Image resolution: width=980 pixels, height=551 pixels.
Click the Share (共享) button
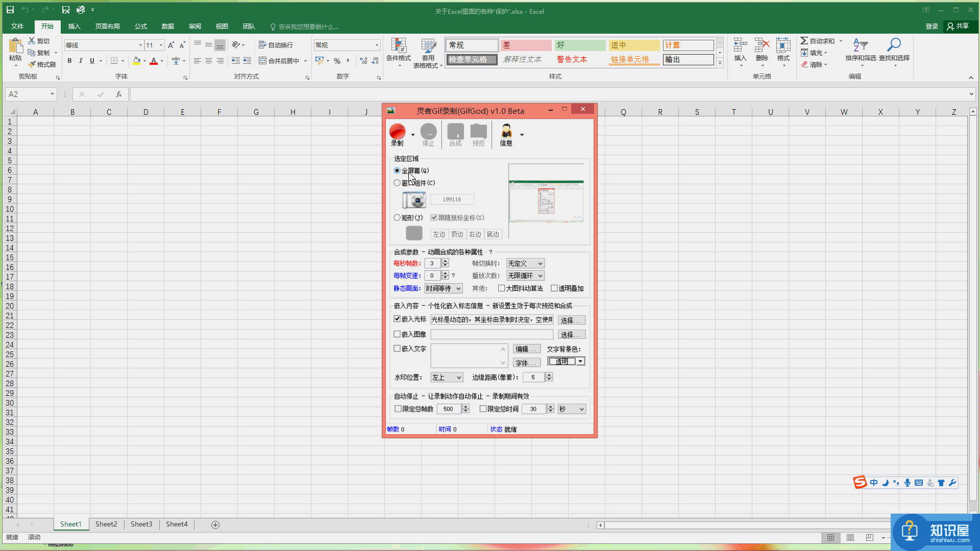(x=958, y=26)
